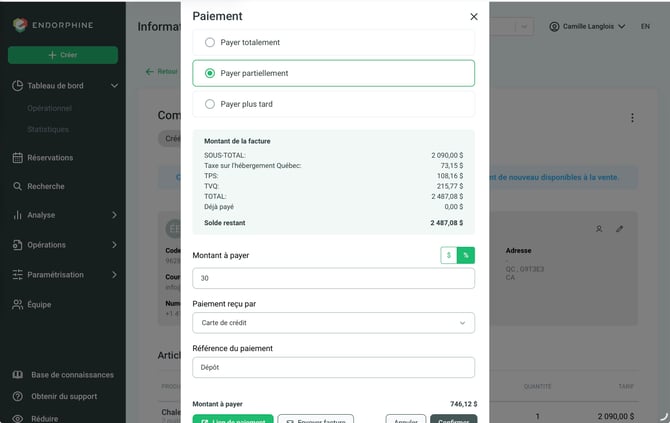The height and width of the screenshot is (423, 670).
Task: Click the Base de connaissances book icon
Action: pyautogui.click(x=18, y=375)
